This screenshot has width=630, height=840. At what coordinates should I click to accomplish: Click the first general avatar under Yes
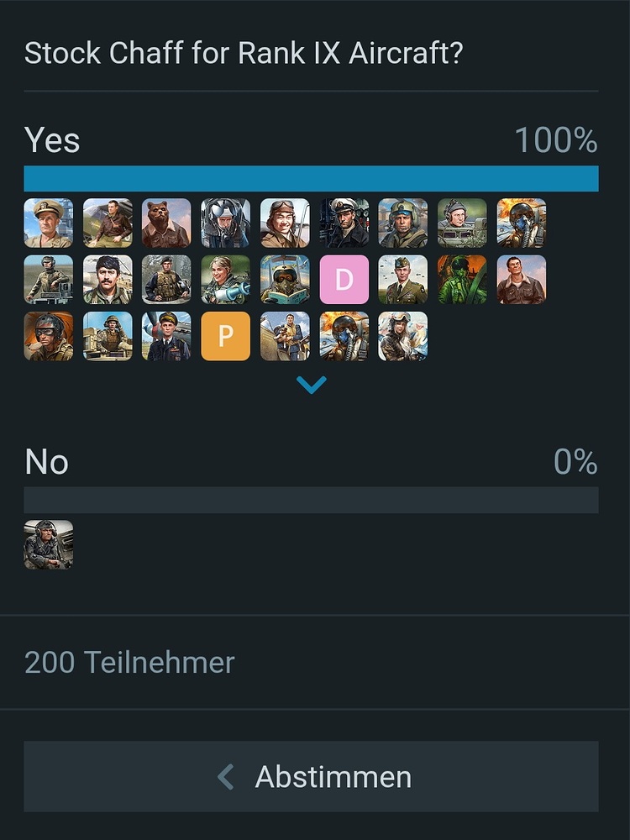[48, 223]
